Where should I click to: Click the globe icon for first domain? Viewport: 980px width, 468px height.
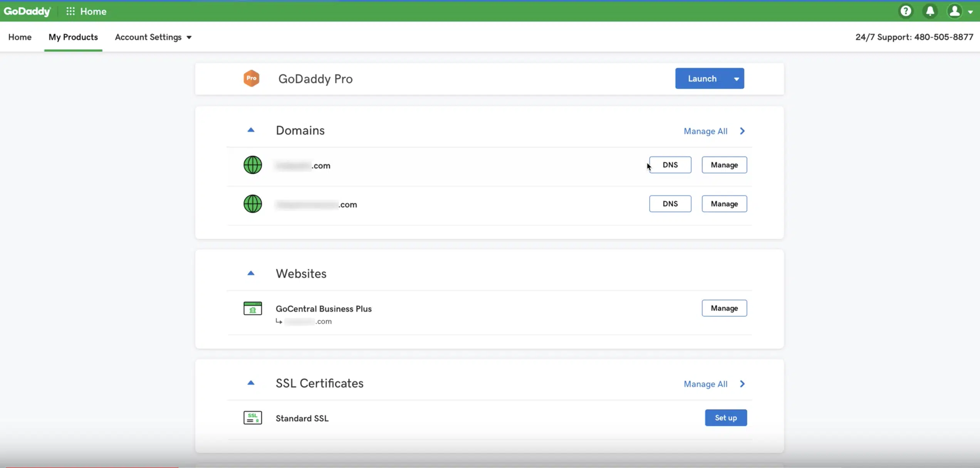coord(252,165)
